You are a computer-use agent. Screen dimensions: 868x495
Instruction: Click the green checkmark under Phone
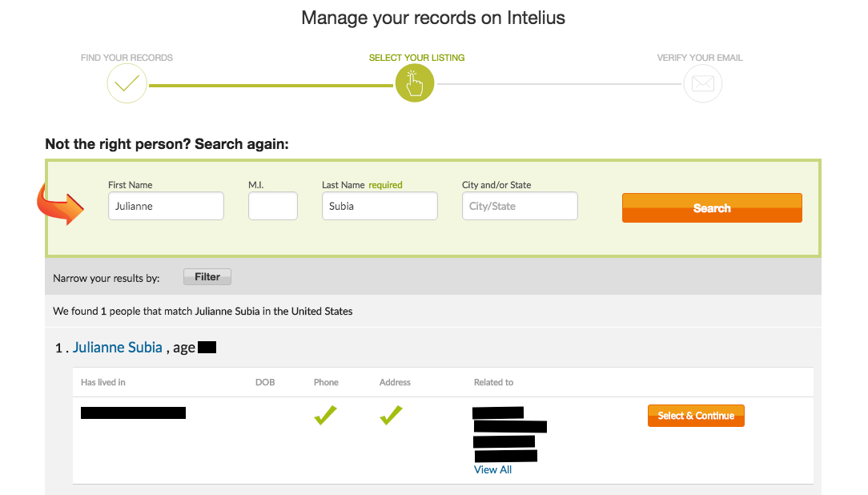point(325,415)
